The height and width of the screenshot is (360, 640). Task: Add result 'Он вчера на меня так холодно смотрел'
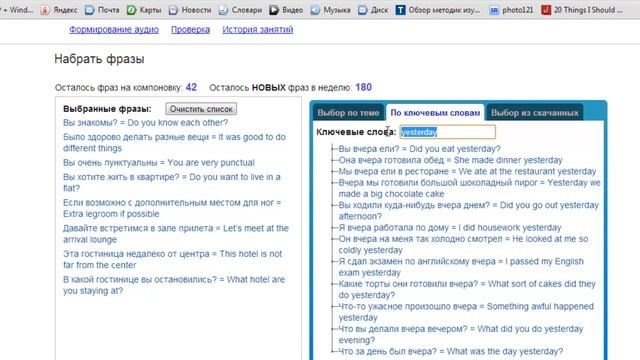[463, 244]
